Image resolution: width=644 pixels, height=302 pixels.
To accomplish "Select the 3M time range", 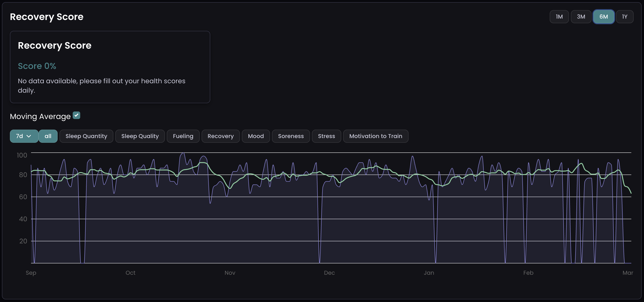I will (581, 16).
